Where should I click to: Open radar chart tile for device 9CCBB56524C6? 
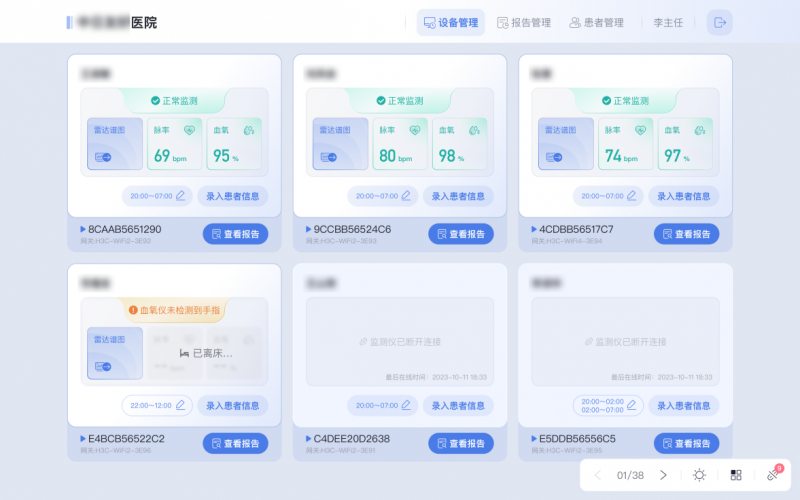tap(340, 144)
